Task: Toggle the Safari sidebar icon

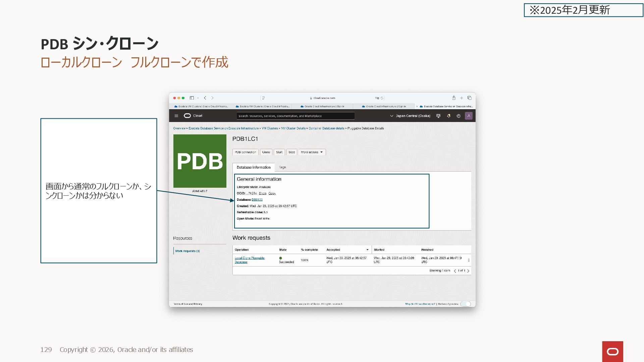Action: (192, 98)
